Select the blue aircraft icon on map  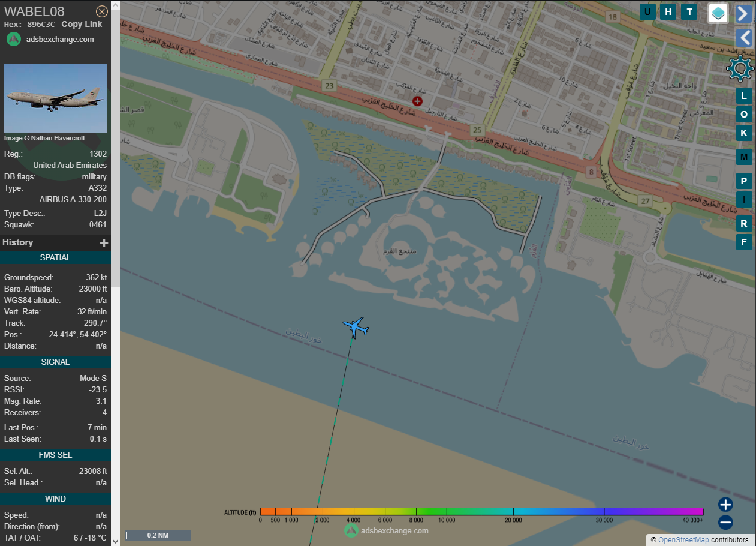click(356, 328)
